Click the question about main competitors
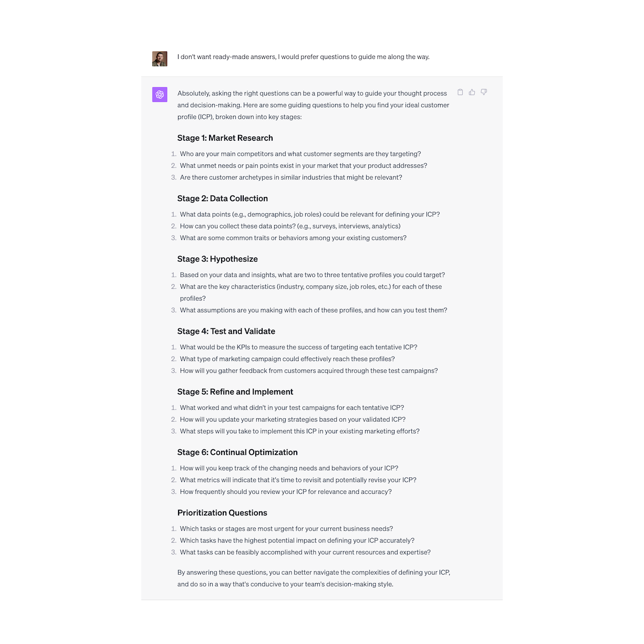The image size is (644, 644). coord(300,154)
